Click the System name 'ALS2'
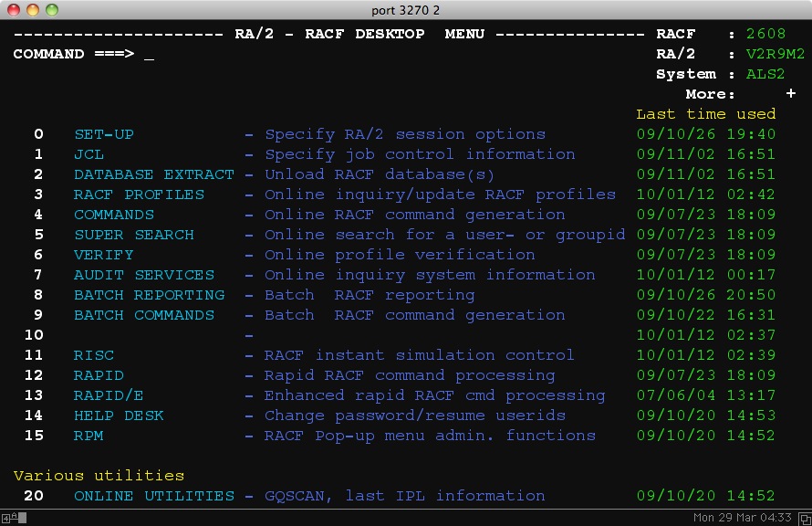 [x=765, y=74]
